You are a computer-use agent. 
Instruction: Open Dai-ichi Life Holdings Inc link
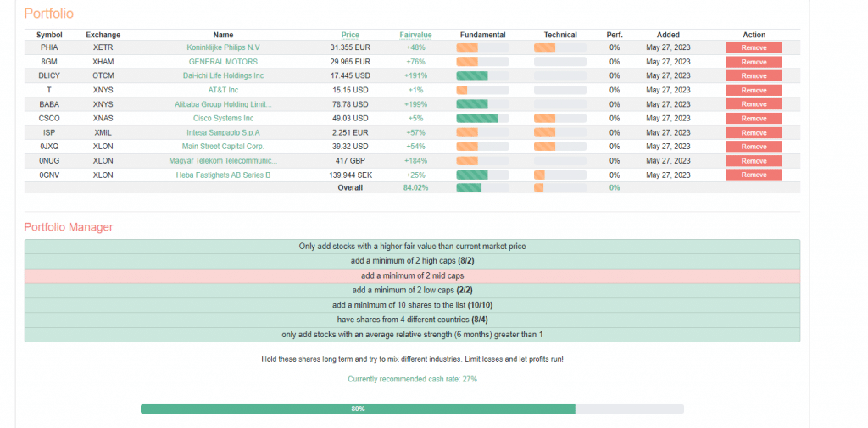[223, 76]
